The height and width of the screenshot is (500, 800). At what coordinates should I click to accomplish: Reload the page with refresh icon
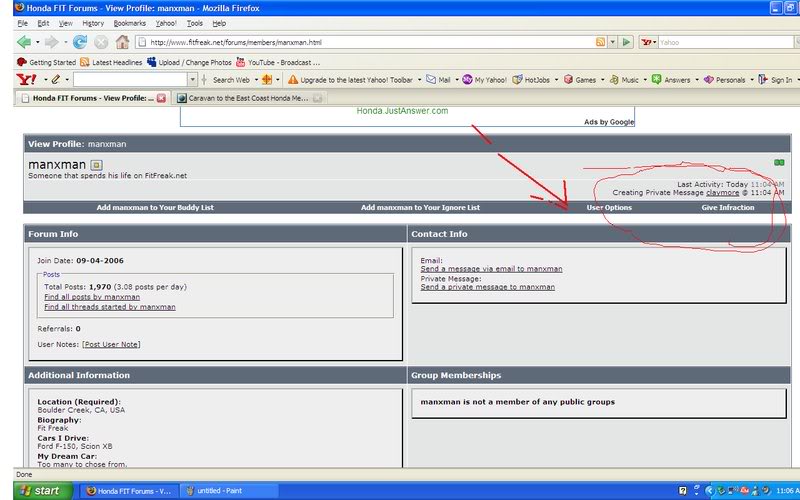[x=80, y=42]
